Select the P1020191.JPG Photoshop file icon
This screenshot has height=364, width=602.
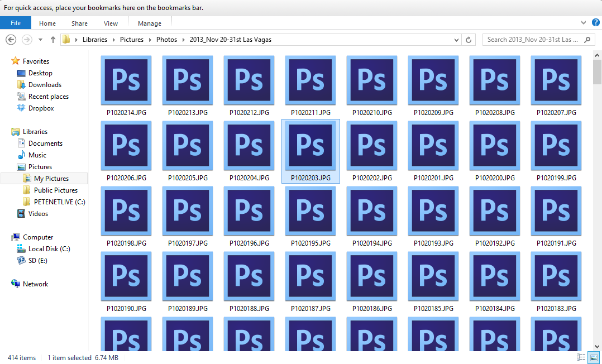pos(556,211)
